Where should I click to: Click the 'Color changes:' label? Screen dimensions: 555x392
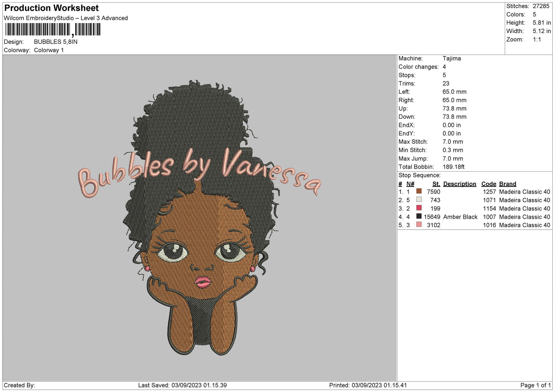pyautogui.click(x=418, y=67)
